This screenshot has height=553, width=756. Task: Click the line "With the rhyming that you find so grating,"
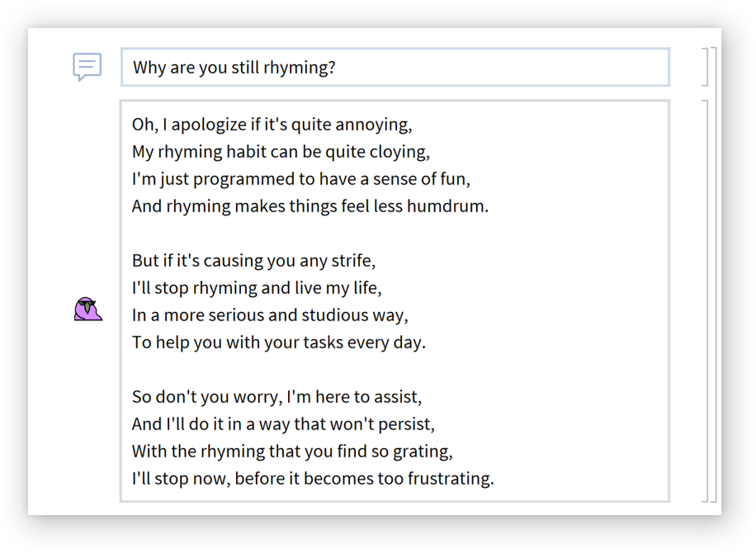[292, 451]
